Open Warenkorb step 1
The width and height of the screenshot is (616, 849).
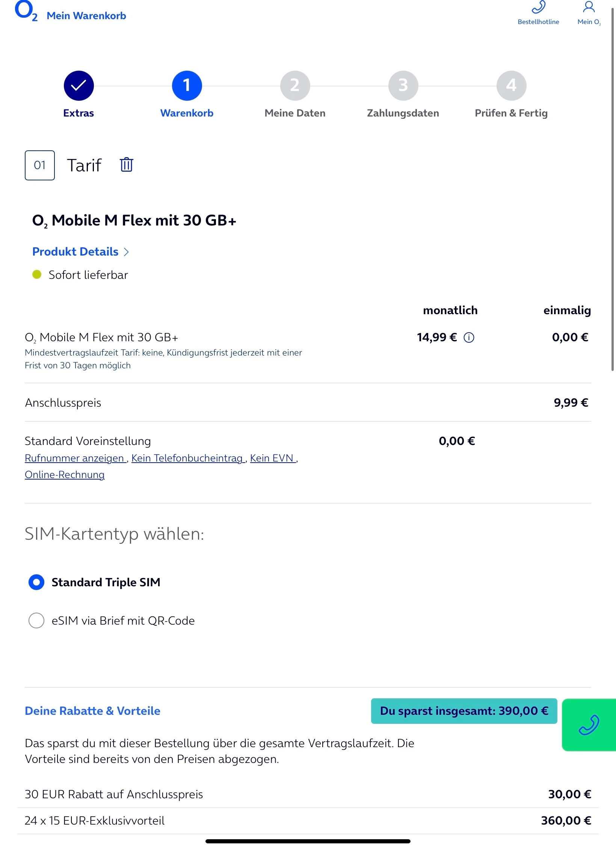pyautogui.click(x=187, y=86)
